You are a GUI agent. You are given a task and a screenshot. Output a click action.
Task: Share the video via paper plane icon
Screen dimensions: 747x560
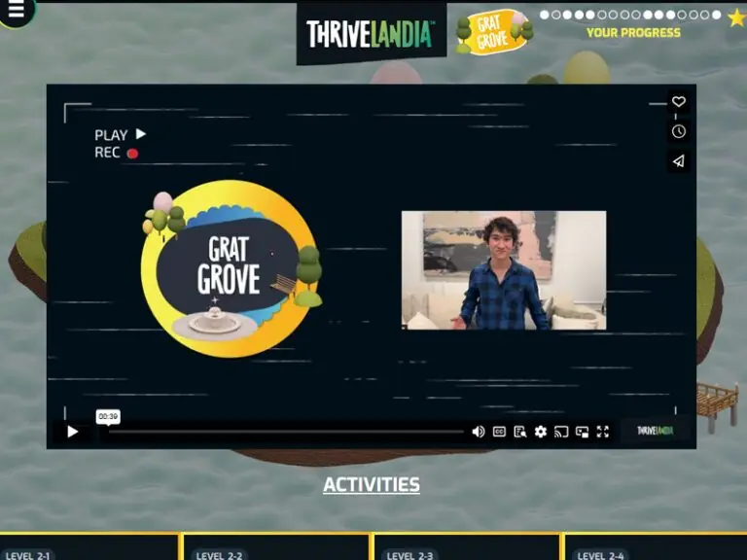678,161
